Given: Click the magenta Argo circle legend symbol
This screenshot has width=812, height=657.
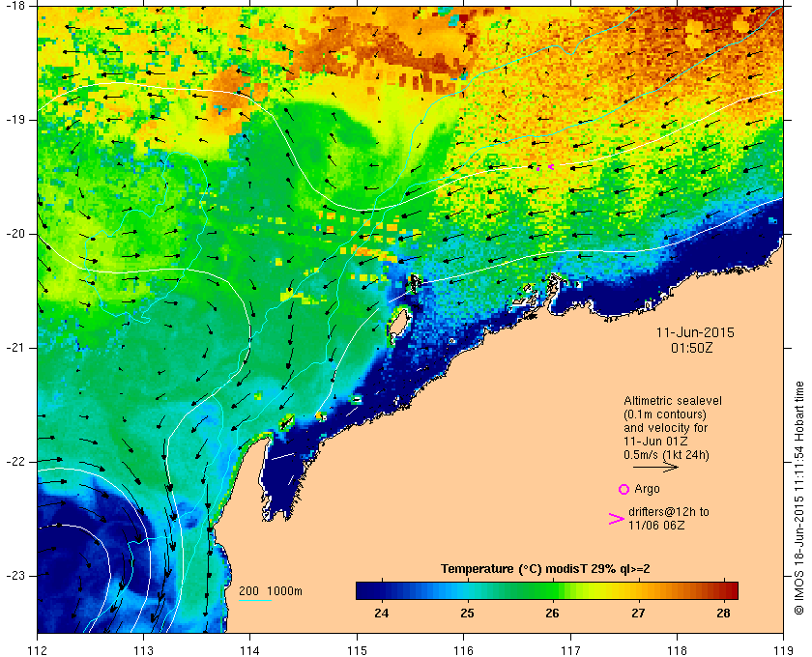Looking at the screenshot, I should pyautogui.click(x=623, y=489).
